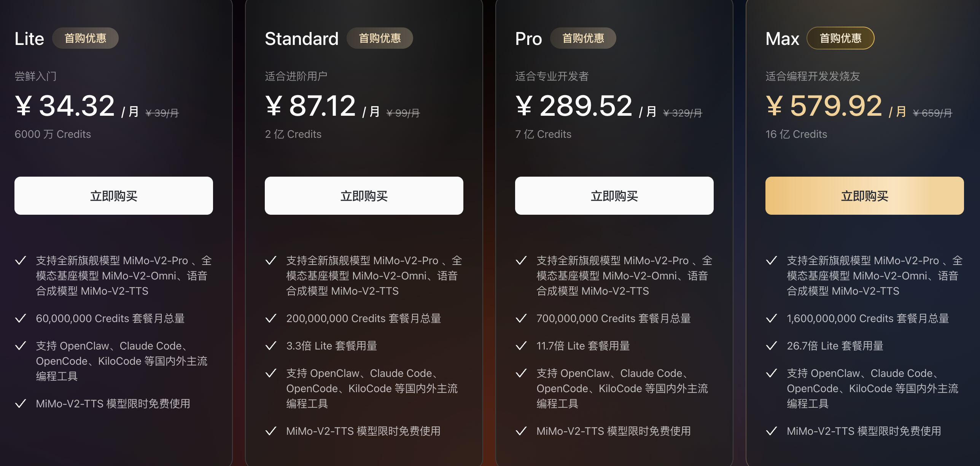Viewport: 980px width, 466px height.
Task: Buy the Standard plan now
Action: (x=364, y=196)
